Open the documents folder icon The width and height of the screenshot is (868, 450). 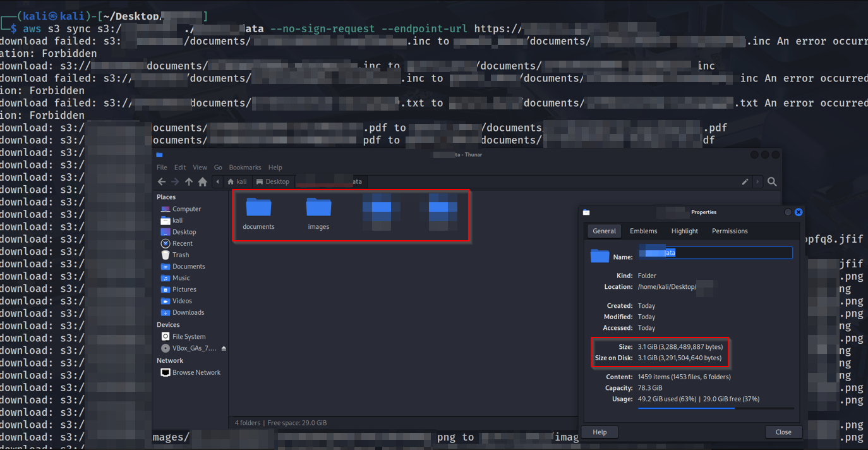[x=258, y=207]
